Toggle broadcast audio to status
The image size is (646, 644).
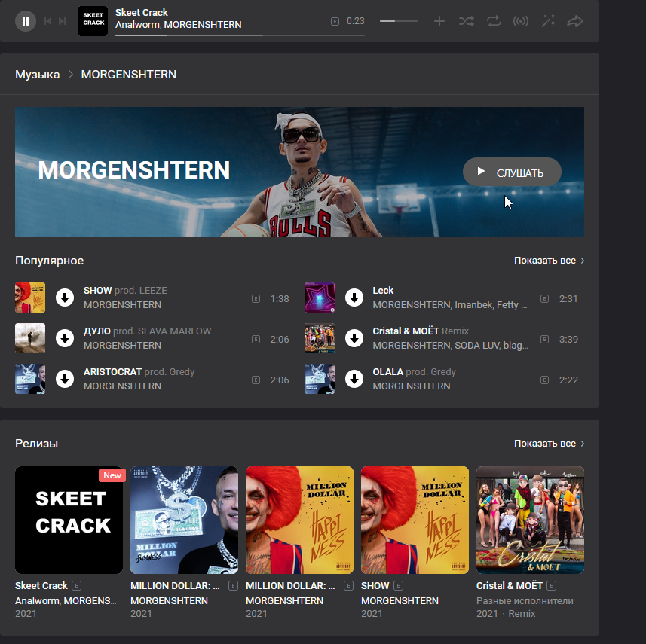521,21
